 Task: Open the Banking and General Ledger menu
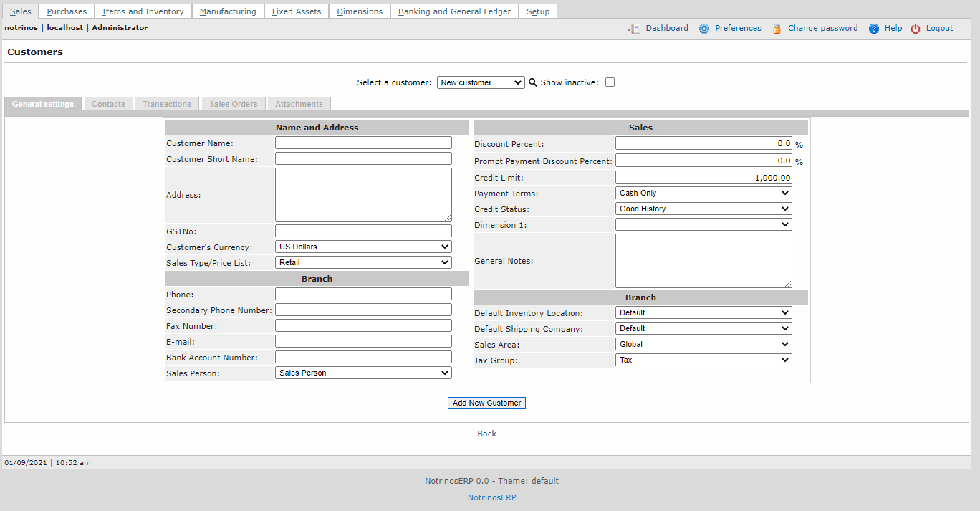click(453, 11)
